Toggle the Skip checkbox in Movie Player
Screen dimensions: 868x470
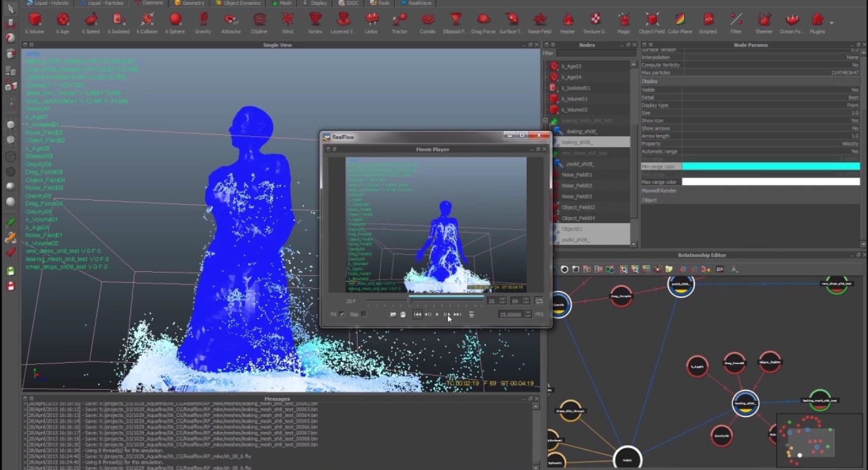[363, 315]
